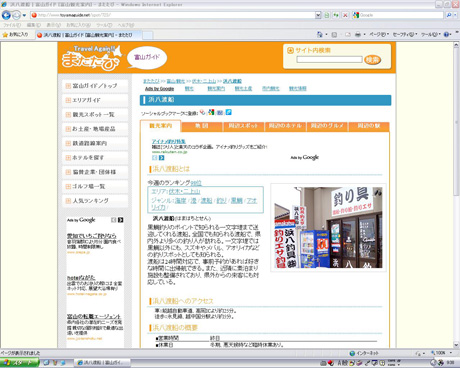Click the Home icon in command bar
This screenshot has width=460, height=368.
(x=319, y=34)
